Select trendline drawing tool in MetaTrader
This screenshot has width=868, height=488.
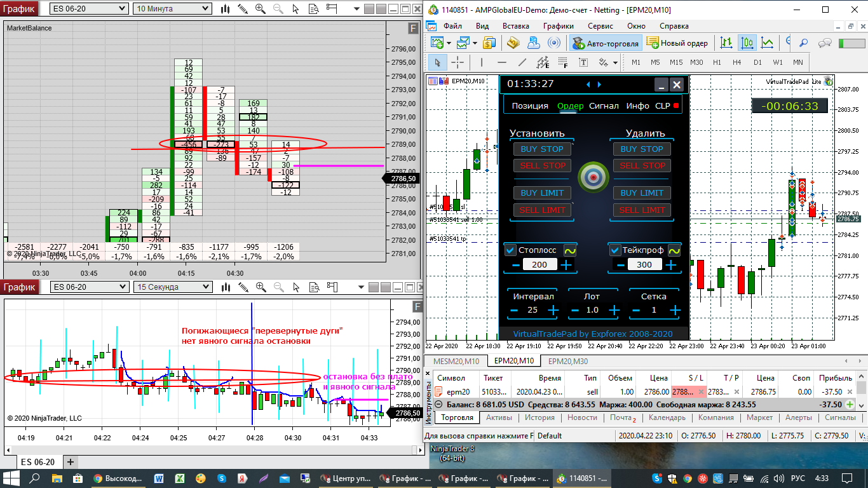(x=522, y=62)
